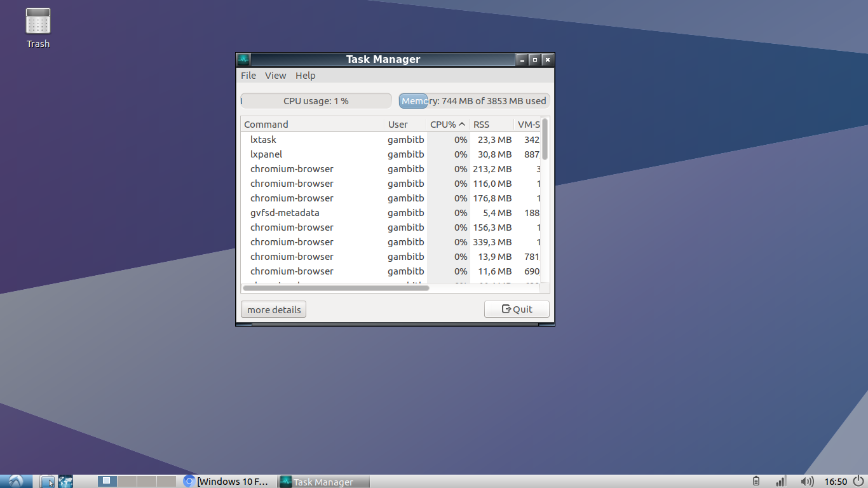Click the Quit button
Screen dimensions: 868x488
pyautogui.click(x=517, y=309)
